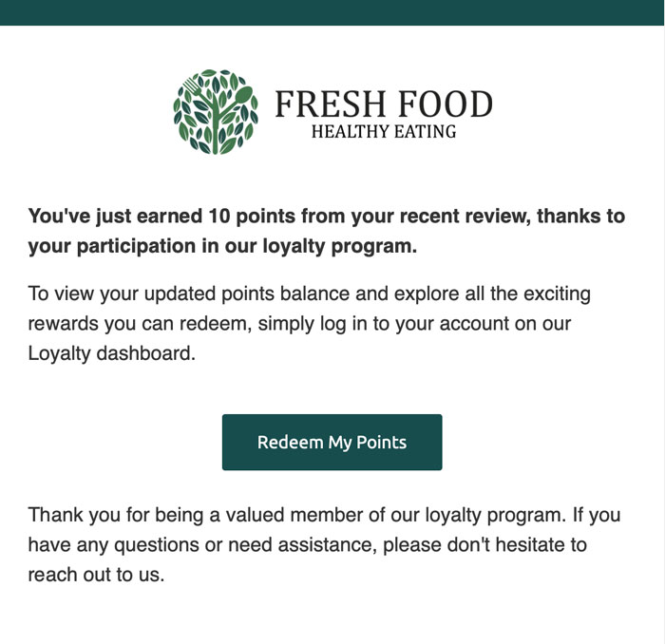This screenshot has width=665, height=644.
Task: Select the bold "You've just earned" headline
Action: point(327,231)
